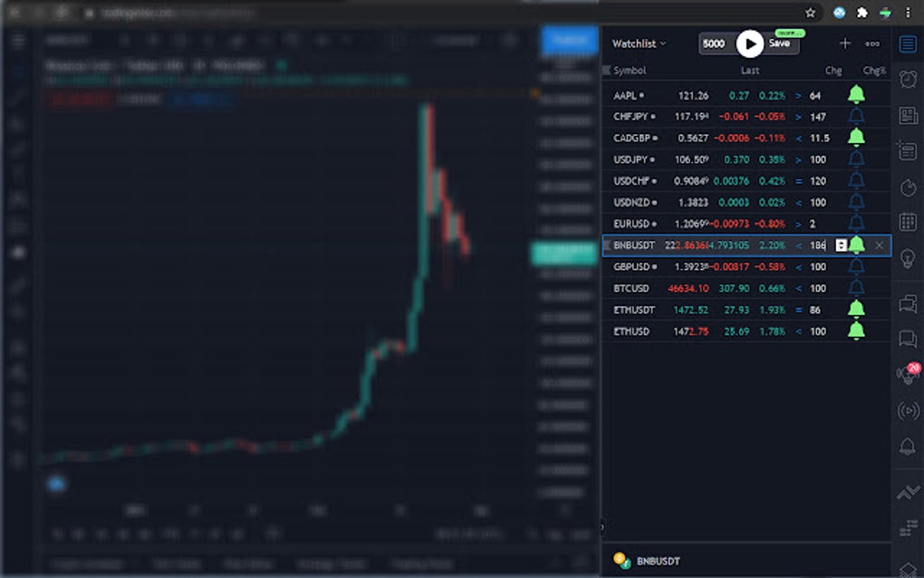Screen dimensions: 924x578
Task: Add a symbol using the plus icon
Action: [844, 43]
